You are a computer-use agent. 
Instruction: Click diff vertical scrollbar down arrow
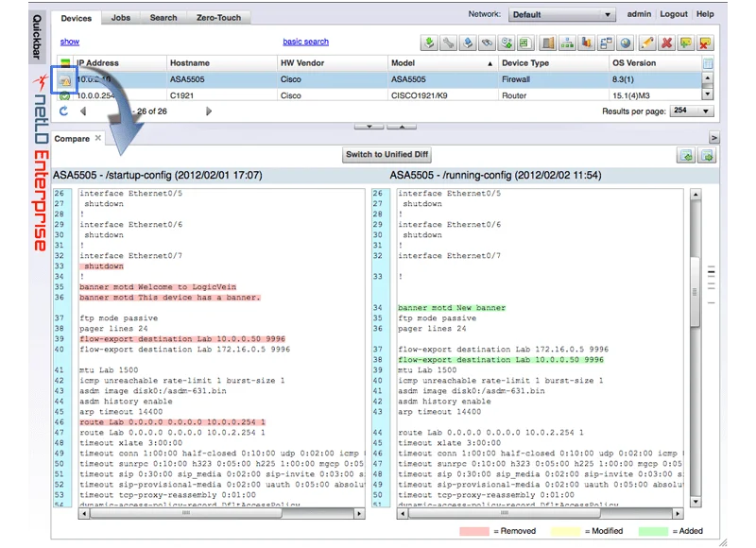point(696,502)
